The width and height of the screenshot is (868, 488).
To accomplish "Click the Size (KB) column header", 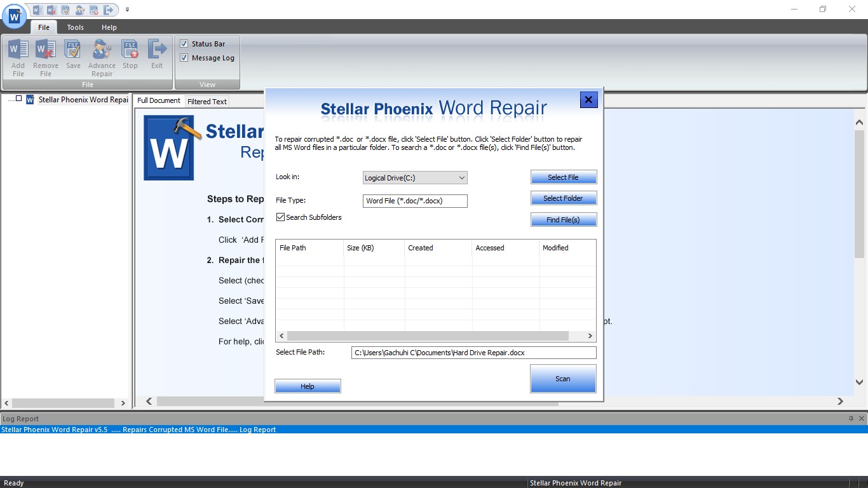I will click(374, 248).
